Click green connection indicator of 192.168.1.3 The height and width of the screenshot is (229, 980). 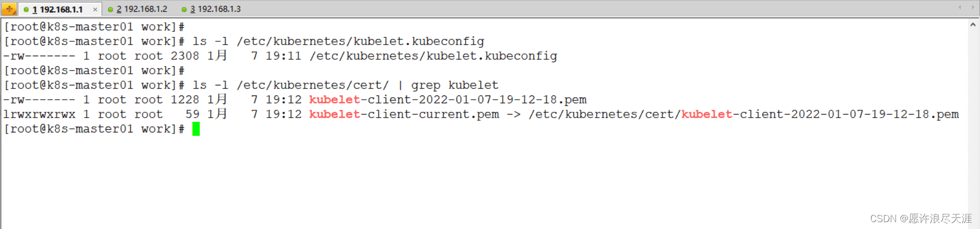click(x=184, y=10)
